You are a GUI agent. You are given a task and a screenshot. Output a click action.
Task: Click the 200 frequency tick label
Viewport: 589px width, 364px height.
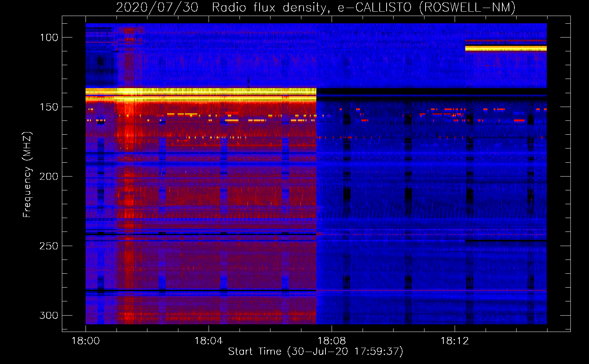click(49, 177)
